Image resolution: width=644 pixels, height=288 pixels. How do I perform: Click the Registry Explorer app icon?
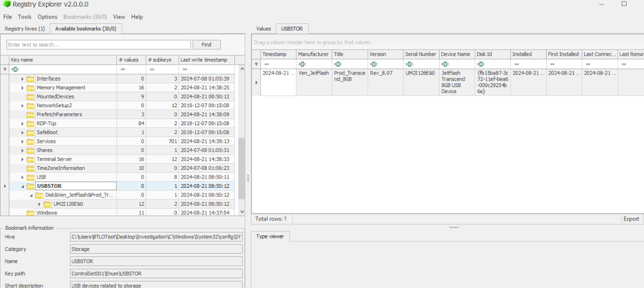pyautogui.click(x=7, y=4)
